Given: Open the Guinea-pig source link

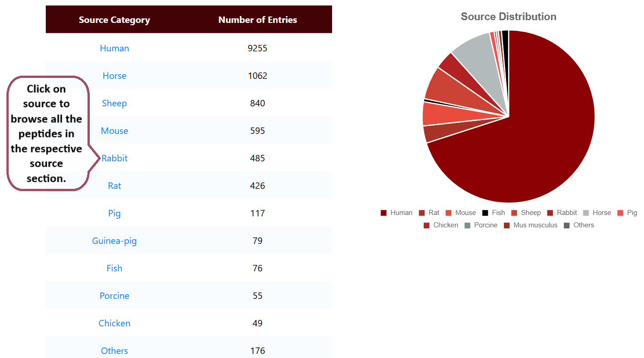Looking at the screenshot, I should point(114,241).
